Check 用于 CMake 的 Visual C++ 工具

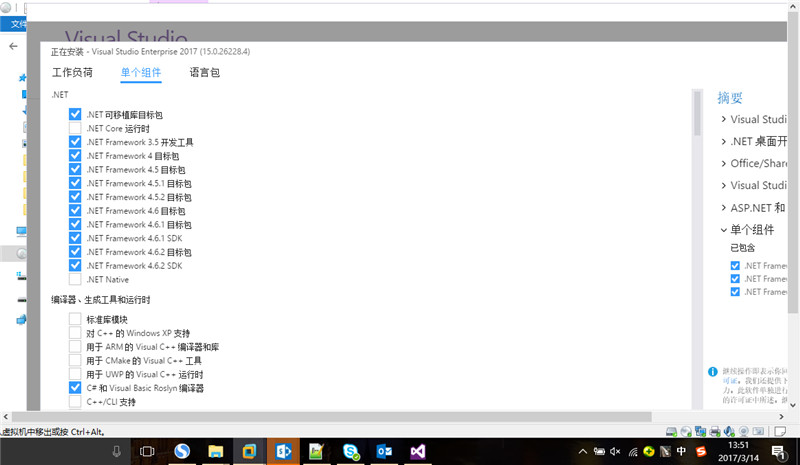pos(75,360)
